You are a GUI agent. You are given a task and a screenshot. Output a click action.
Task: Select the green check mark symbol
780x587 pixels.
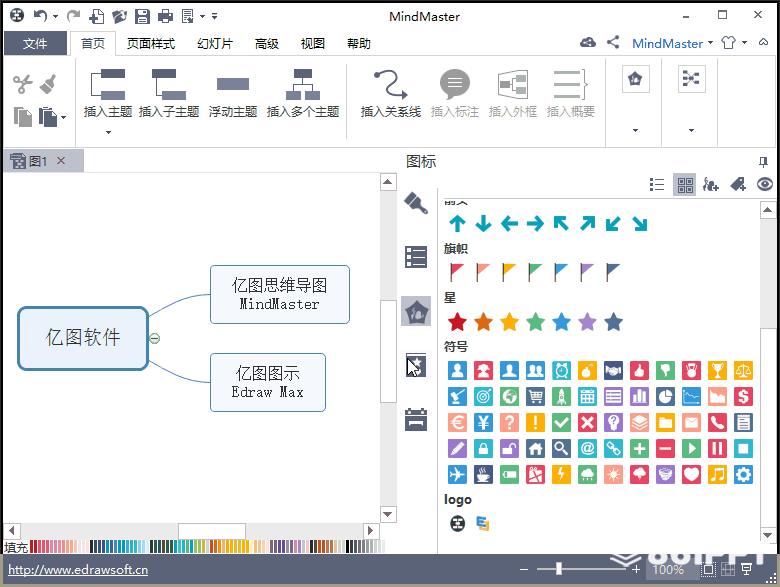(x=561, y=422)
